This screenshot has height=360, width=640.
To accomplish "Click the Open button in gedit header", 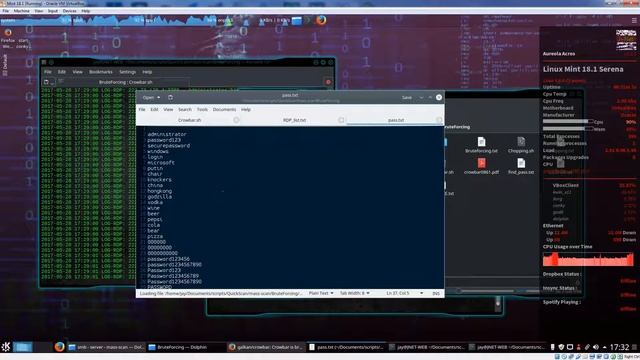I will pyautogui.click(x=148, y=98).
